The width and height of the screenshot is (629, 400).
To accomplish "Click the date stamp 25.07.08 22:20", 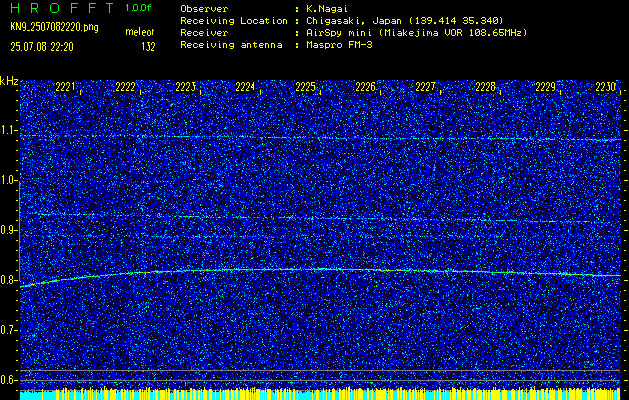I will [42, 47].
